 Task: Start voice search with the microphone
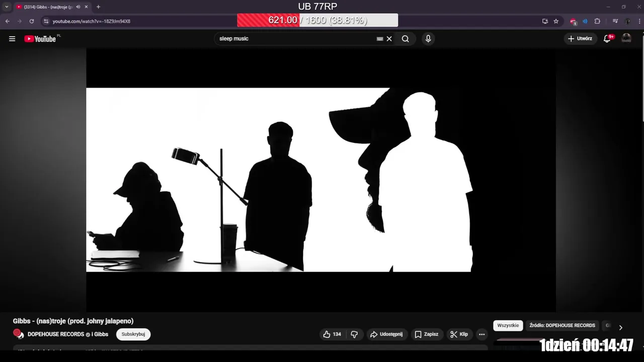pos(428,39)
